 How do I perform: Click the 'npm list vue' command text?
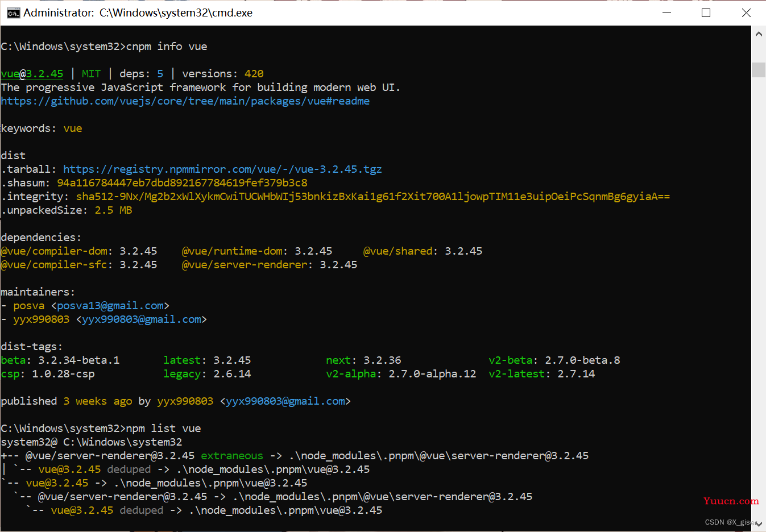[163, 429]
